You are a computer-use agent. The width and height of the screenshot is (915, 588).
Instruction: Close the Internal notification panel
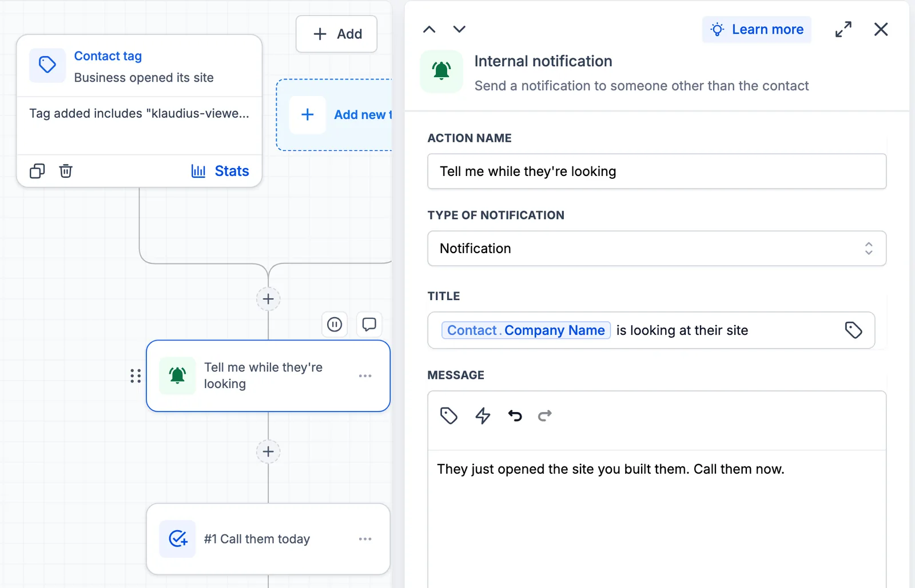pos(881,29)
